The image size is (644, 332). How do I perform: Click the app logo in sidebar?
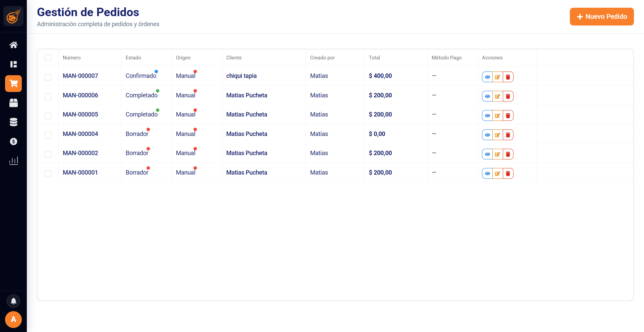(x=13, y=16)
